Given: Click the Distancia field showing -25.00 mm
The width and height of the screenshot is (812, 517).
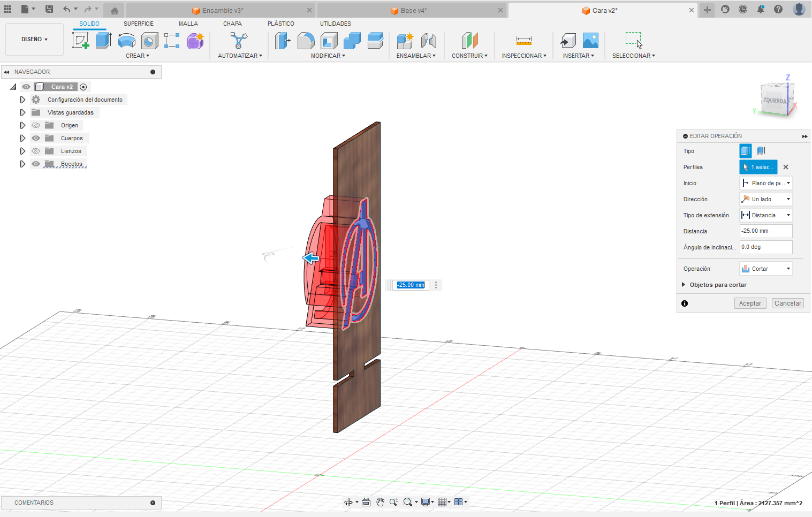Looking at the screenshot, I should tap(765, 231).
